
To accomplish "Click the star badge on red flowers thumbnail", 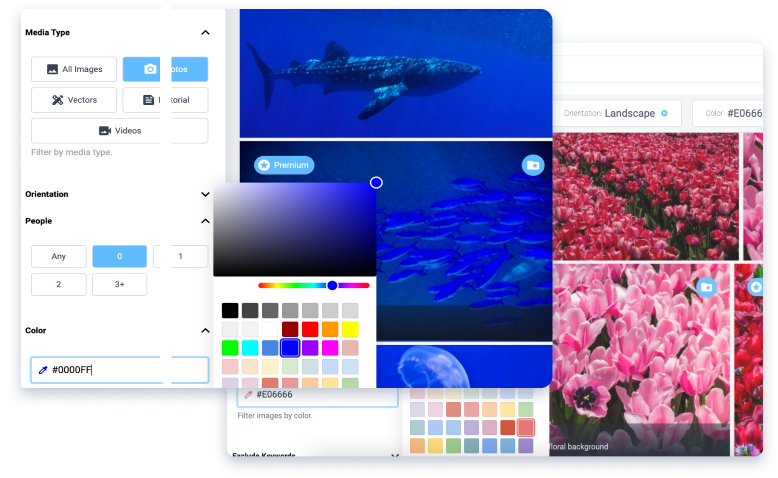I will (756, 286).
